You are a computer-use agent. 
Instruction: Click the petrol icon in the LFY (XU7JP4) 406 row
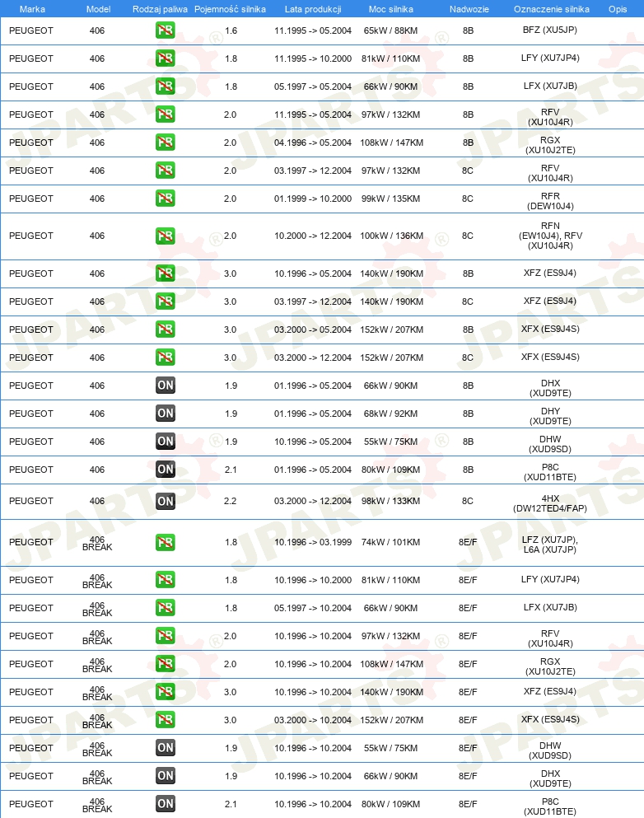(x=166, y=58)
